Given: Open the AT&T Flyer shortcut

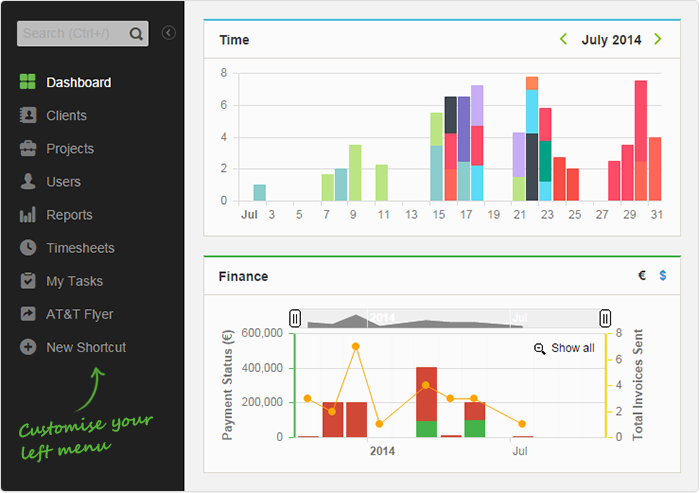Looking at the screenshot, I should click(79, 314).
